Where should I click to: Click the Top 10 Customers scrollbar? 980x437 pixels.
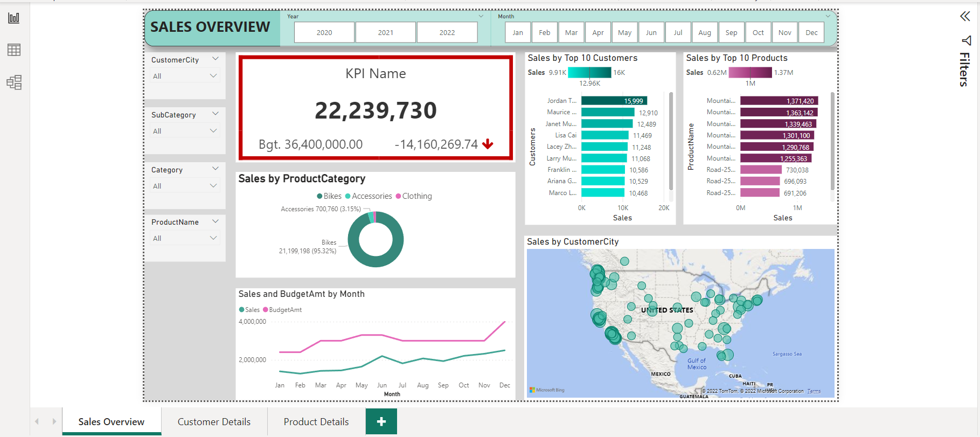[x=671, y=141]
